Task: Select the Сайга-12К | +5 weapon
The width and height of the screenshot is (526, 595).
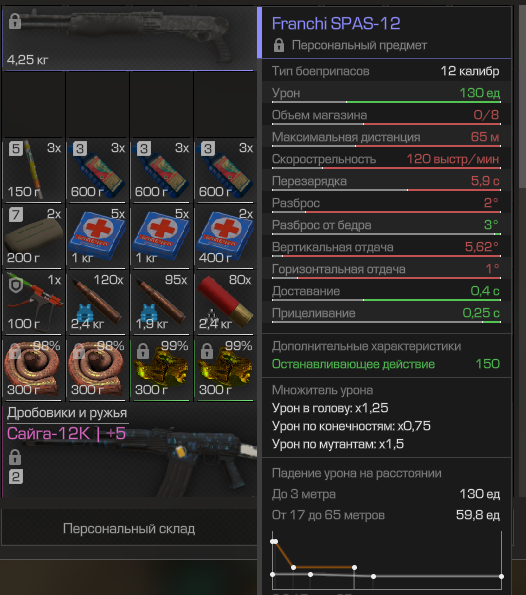Action: (129, 451)
